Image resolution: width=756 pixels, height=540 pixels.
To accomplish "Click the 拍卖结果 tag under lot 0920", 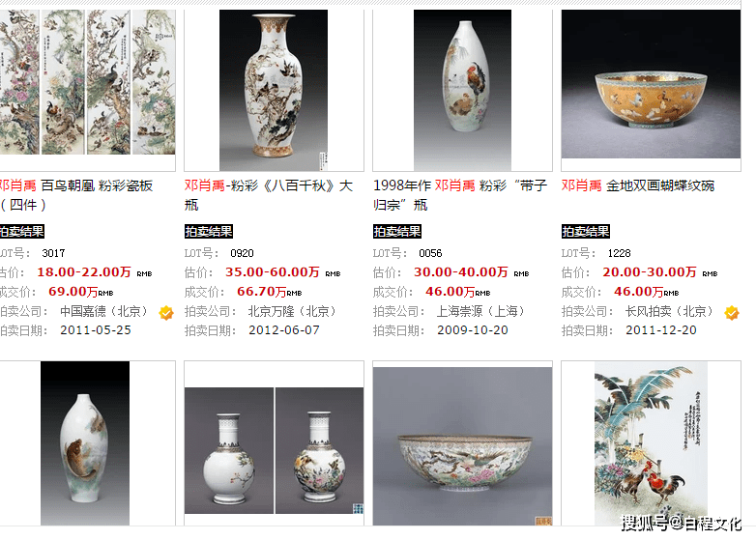I will coord(209,231).
